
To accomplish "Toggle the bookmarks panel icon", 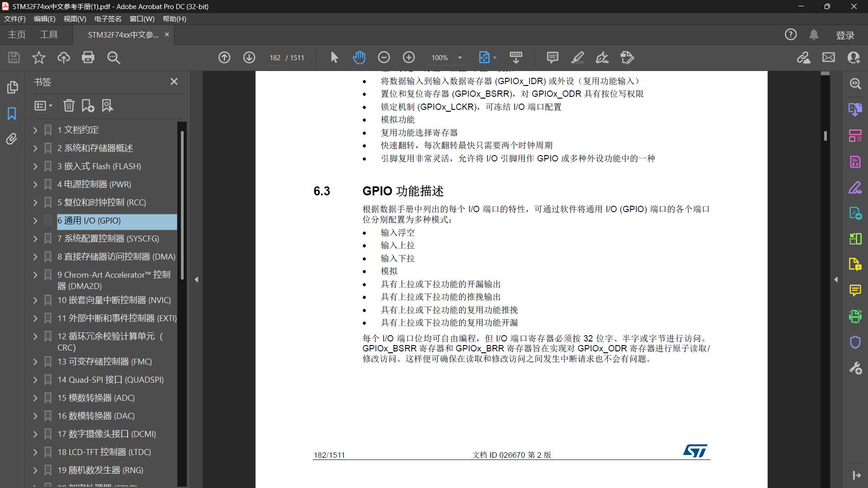I will point(12,113).
